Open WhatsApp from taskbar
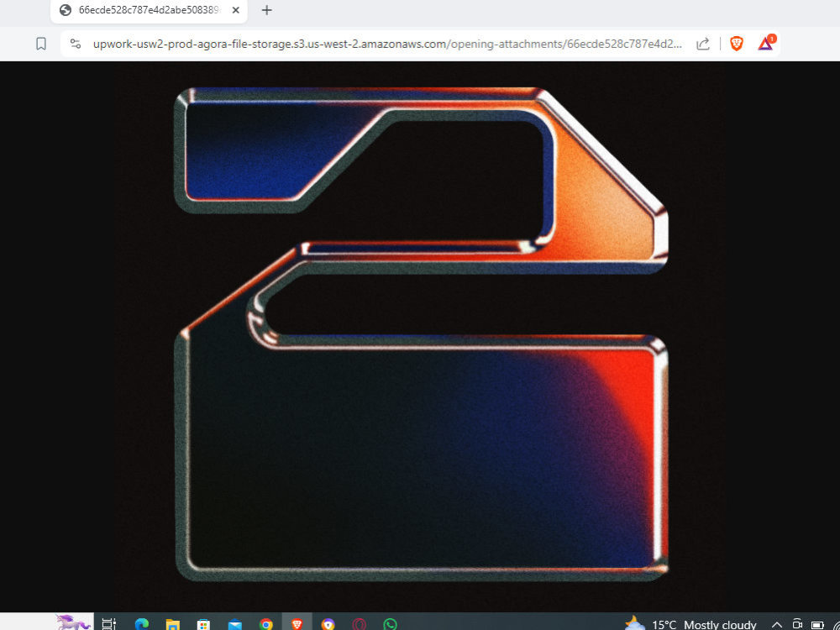This screenshot has height=630, width=840. click(x=391, y=625)
